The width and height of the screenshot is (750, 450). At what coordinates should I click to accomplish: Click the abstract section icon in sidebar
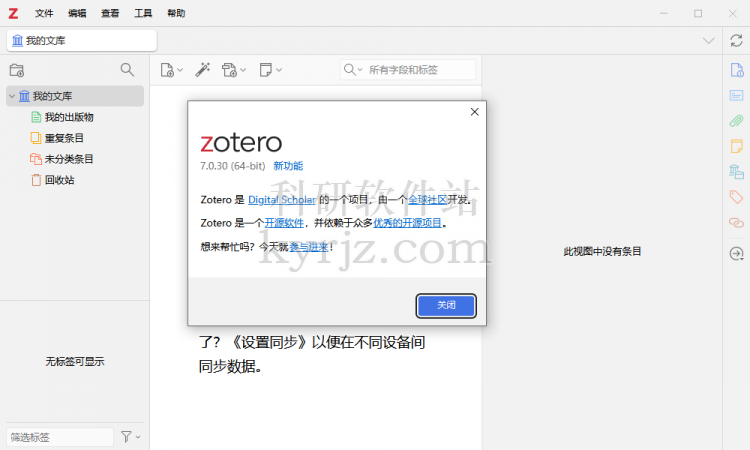pyautogui.click(x=737, y=95)
